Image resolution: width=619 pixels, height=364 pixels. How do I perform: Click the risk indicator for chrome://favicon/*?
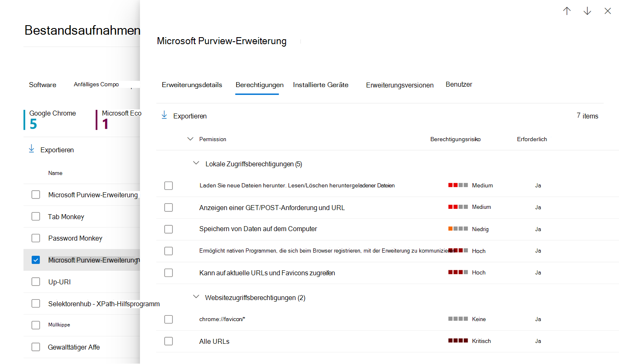pos(458,319)
